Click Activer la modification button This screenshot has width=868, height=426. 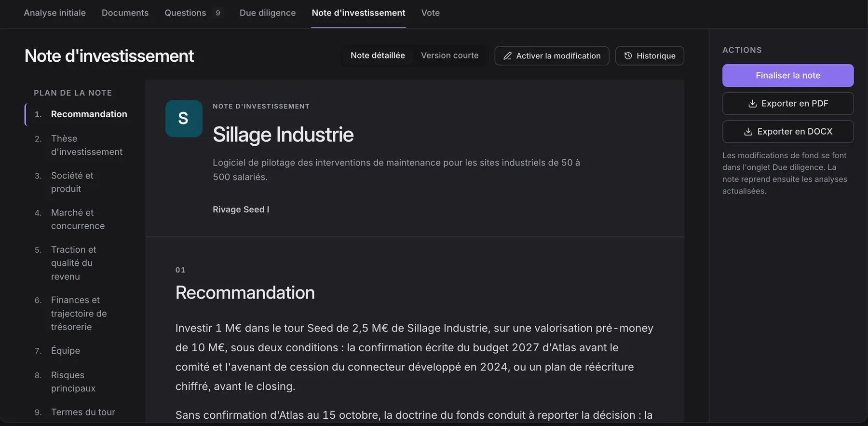(x=552, y=56)
